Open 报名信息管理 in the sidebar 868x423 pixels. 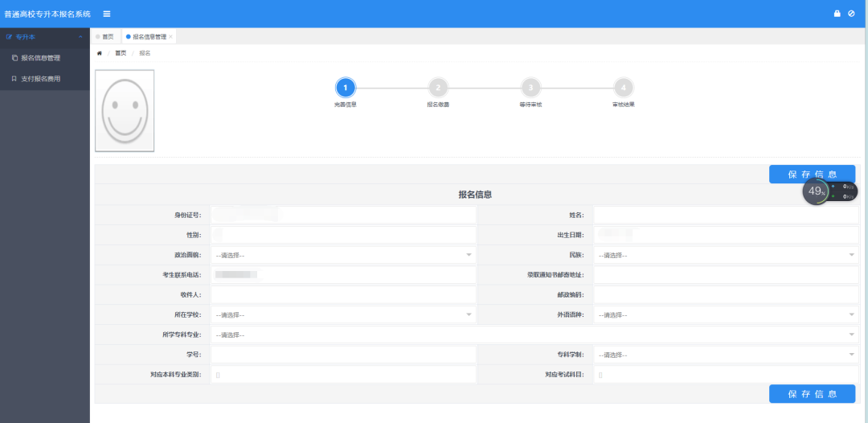[40, 58]
